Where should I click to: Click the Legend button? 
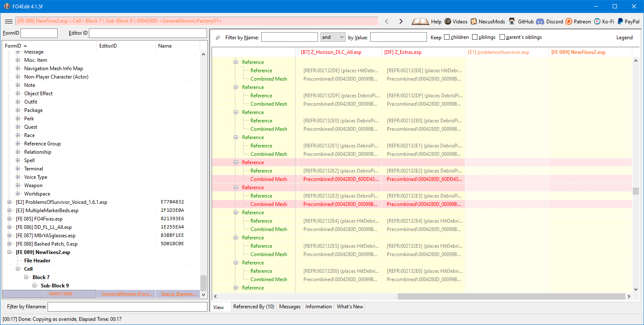624,37
